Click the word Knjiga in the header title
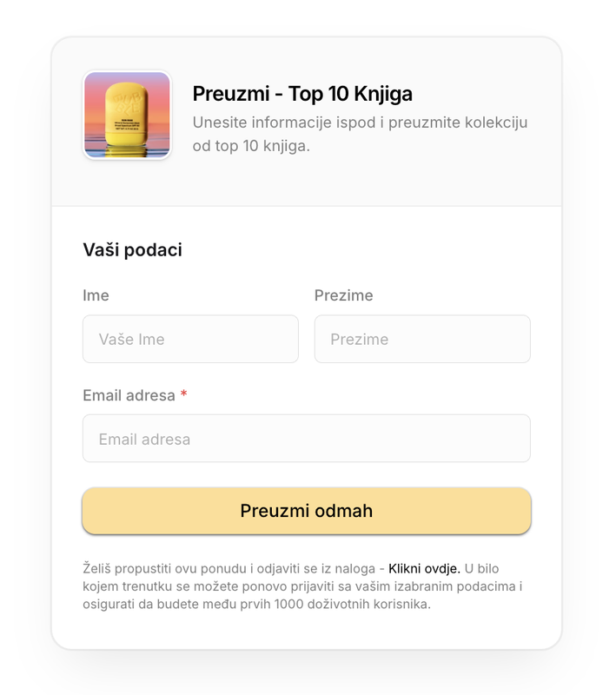Viewport: 616px width, 695px height. point(383,95)
